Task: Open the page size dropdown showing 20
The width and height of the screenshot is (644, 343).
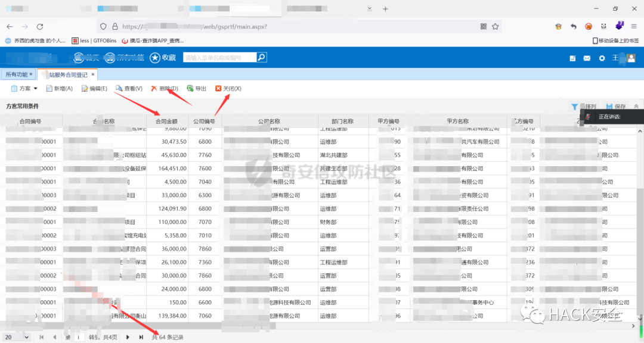Action: [16, 337]
